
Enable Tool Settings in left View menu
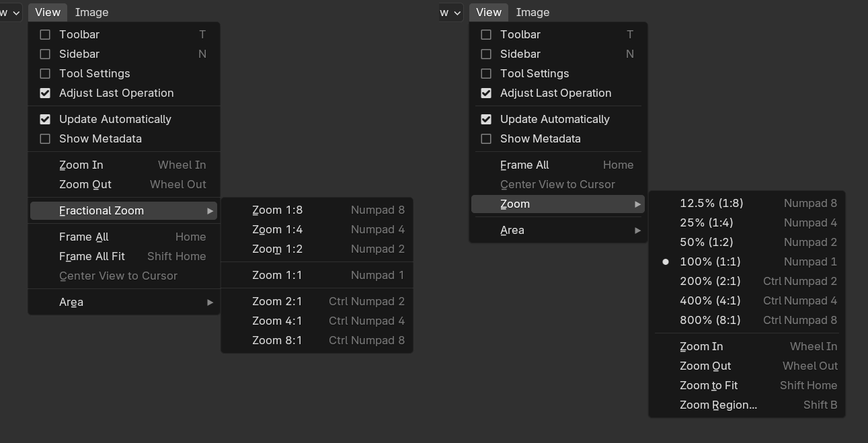45,73
